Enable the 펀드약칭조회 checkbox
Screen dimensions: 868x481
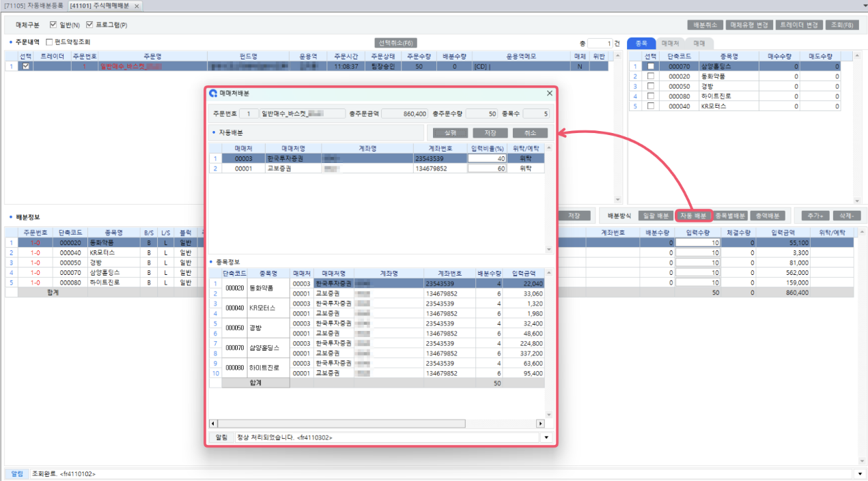48,42
